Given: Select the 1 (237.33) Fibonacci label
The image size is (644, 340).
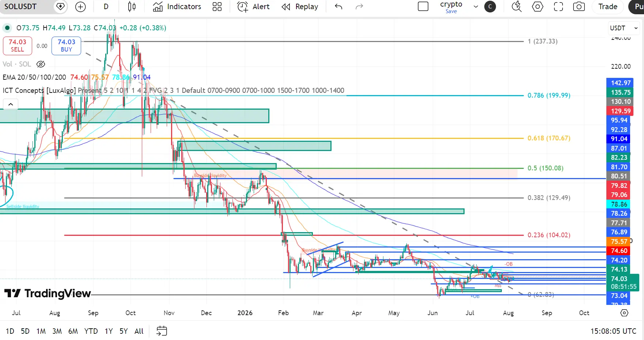Looking at the screenshot, I should click(x=542, y=41).
